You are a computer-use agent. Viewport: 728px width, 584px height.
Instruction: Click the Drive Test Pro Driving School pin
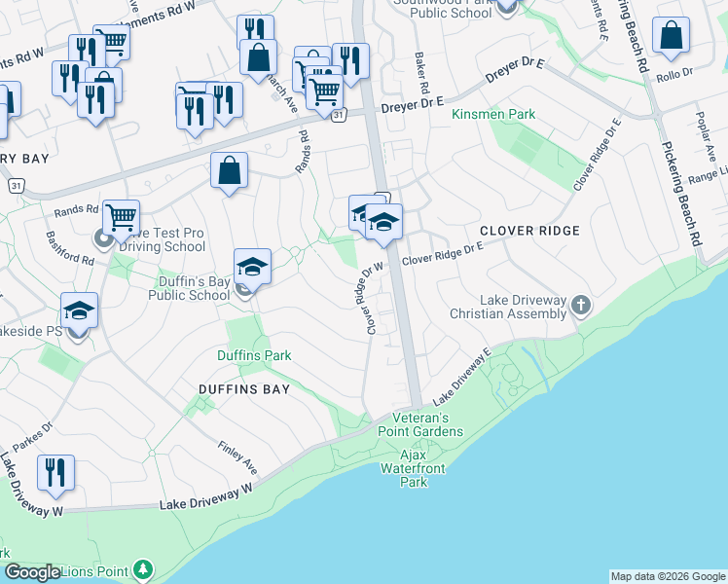pyautogui.click(x=104, y=239)
